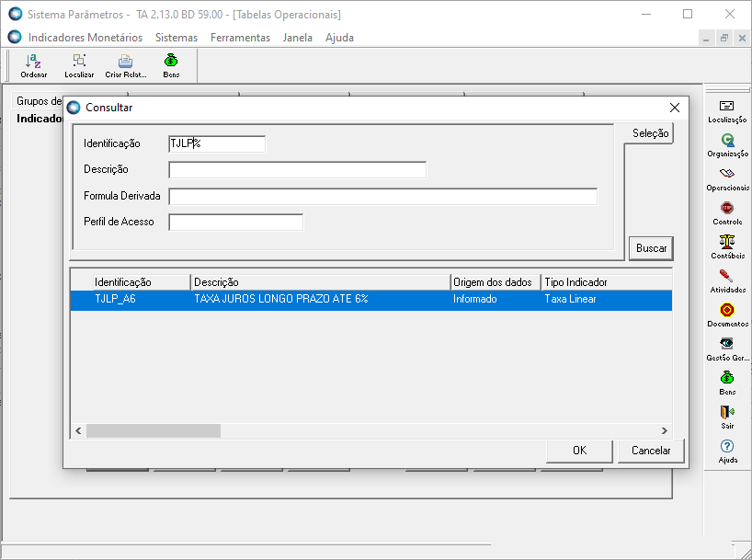Click the Ordenar sort toolbar icon
752x560 pixels.
(34, 65)
